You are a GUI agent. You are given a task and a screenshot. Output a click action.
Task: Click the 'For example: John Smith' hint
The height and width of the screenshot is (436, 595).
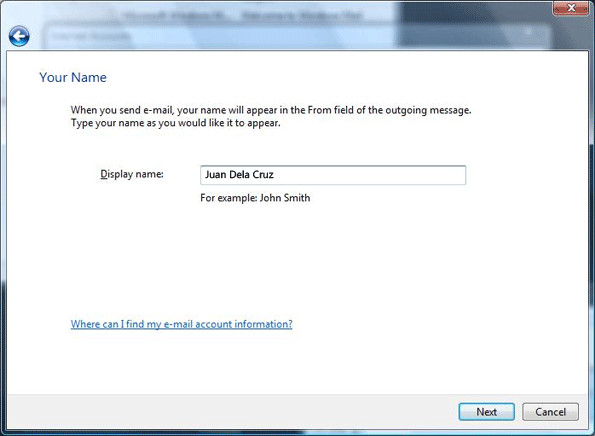[x=255, y=198]
